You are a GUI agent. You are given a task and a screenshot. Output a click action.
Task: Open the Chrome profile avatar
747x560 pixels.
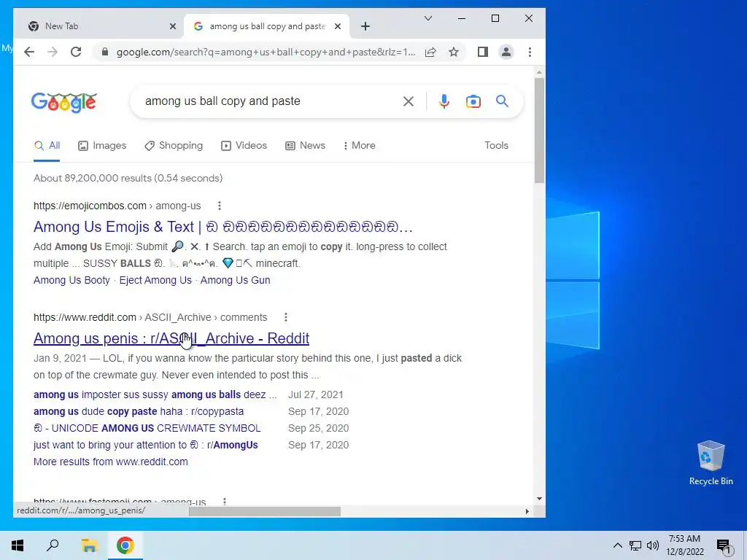point(506,52)
